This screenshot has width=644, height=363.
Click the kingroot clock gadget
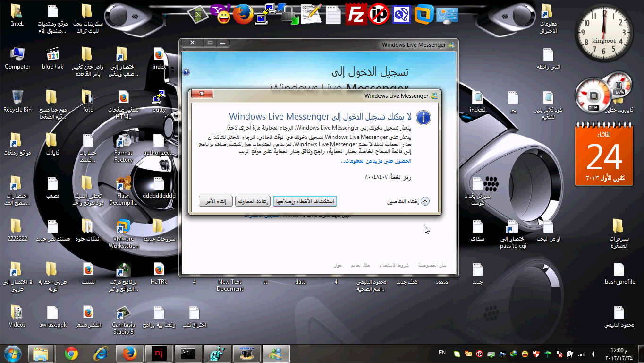pyautogui.click(x=604, y=33)
